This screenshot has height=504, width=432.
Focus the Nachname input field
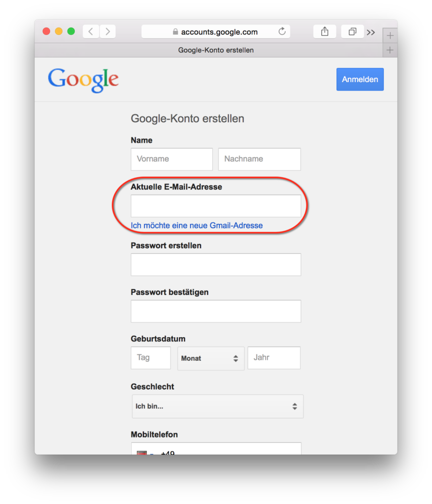tap(259, 159)
